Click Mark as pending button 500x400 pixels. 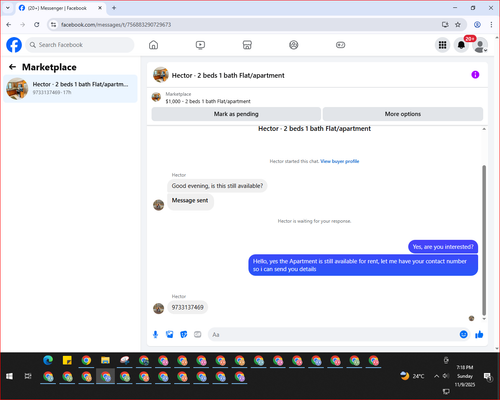click(x=236, y=114)
